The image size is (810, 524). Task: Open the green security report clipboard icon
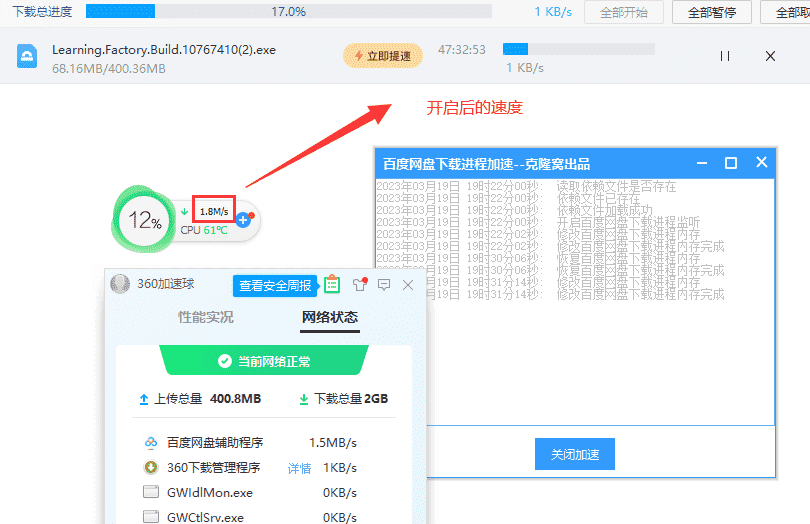[332, 285]
